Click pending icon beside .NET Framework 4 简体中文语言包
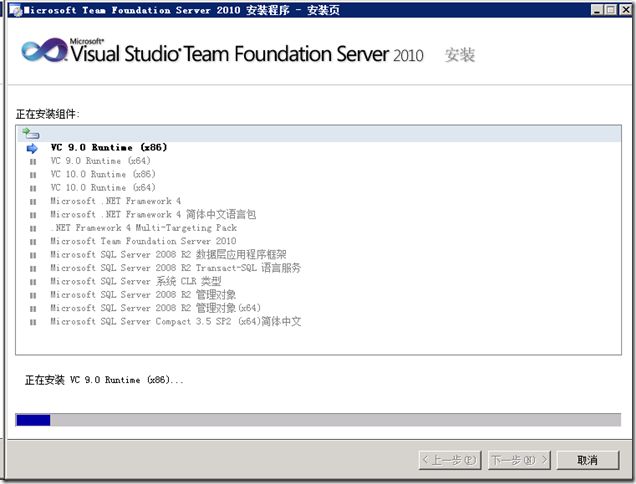Viewport: 636px width, 484px height. 33,215
